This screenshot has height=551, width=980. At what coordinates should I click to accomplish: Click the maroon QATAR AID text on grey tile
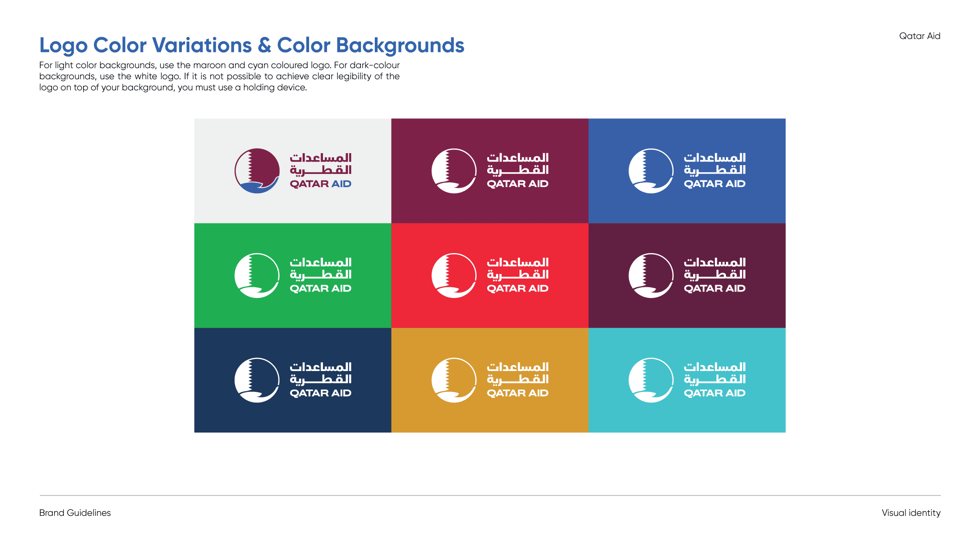[321, 184]
